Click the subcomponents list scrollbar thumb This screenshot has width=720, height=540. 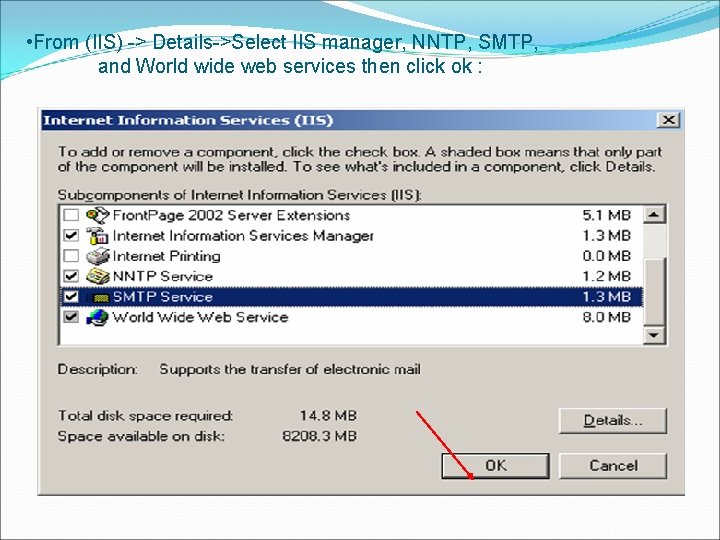[x=654, y=292]
